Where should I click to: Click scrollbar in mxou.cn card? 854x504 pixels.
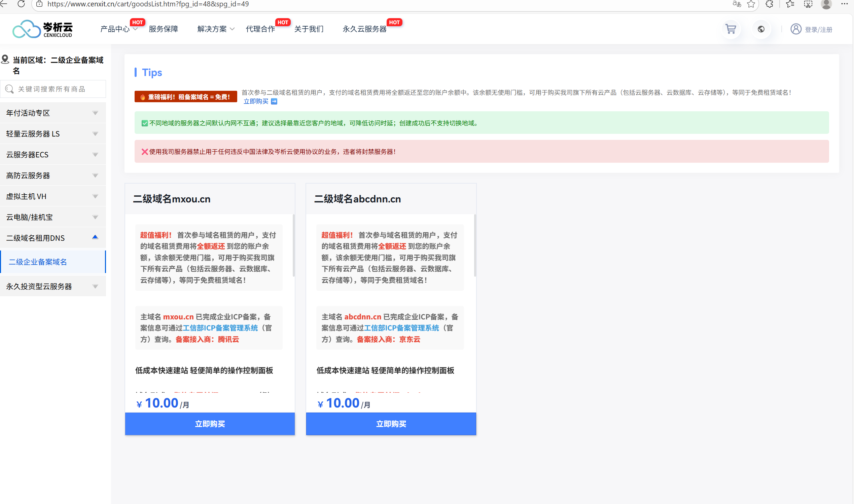(x=293, y=245)
